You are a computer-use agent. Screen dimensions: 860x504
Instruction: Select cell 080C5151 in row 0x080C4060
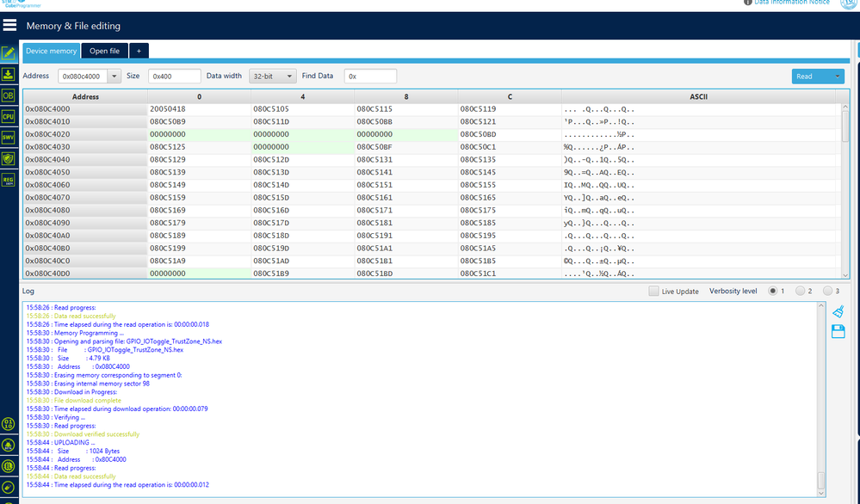[x=405, y=185]
